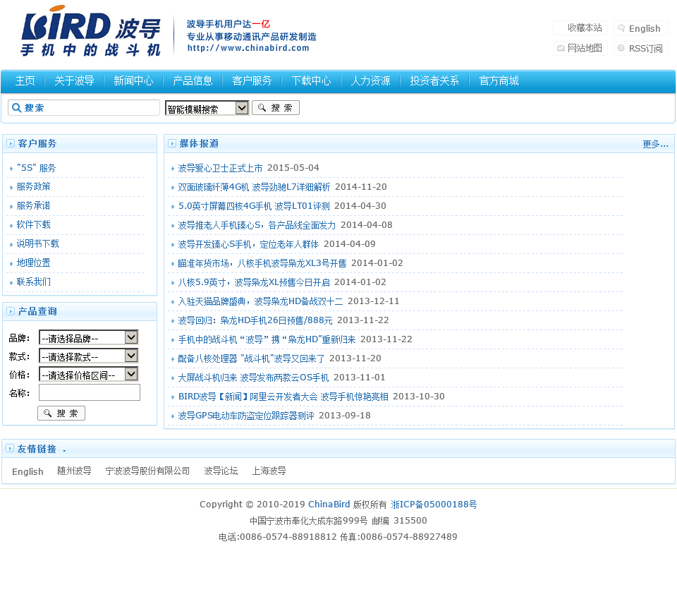Open article 手机中的战斗机 波导 携 枭龙HD
Viewport: 677px width, 616px height.
point(267,339)
